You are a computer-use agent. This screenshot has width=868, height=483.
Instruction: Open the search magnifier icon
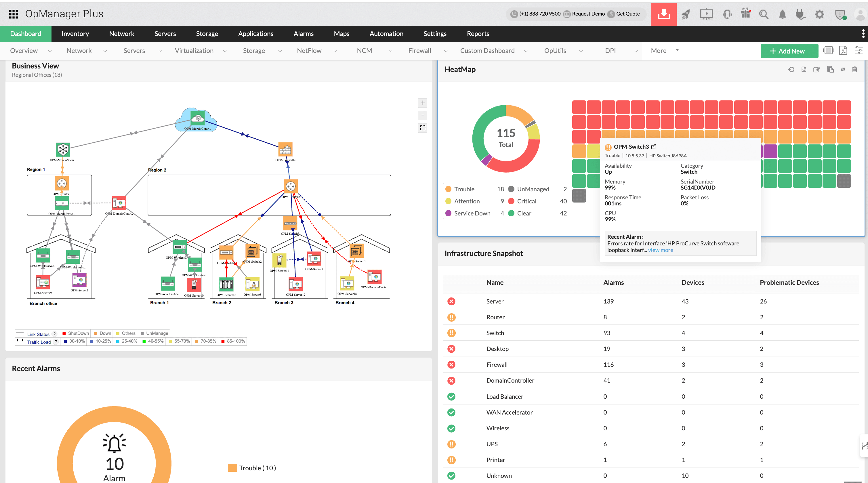coord(764,14)
